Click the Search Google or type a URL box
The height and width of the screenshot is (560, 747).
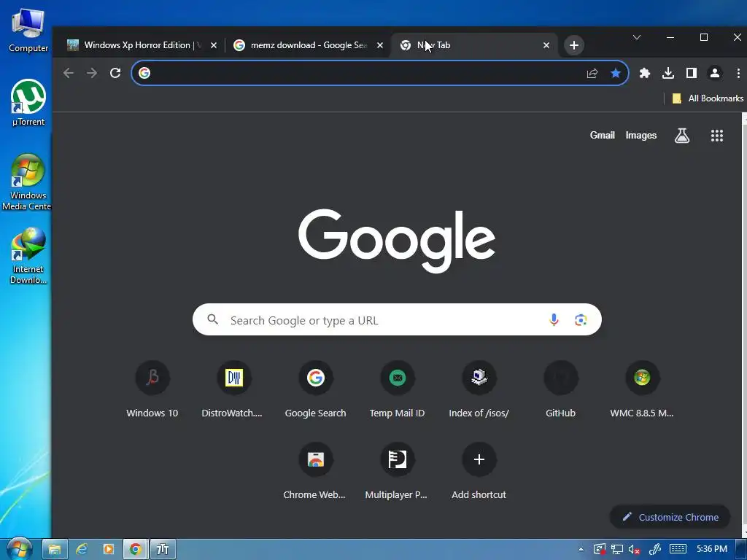397,319
